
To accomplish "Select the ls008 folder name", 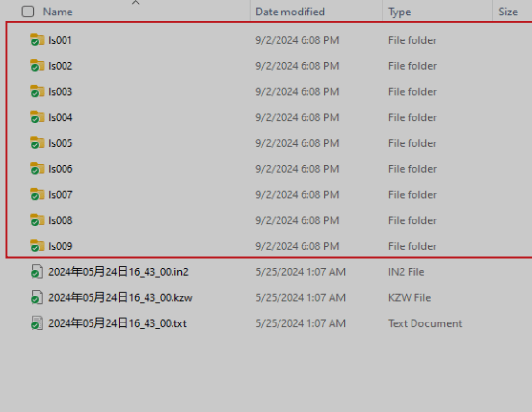I will pos(61,220).
